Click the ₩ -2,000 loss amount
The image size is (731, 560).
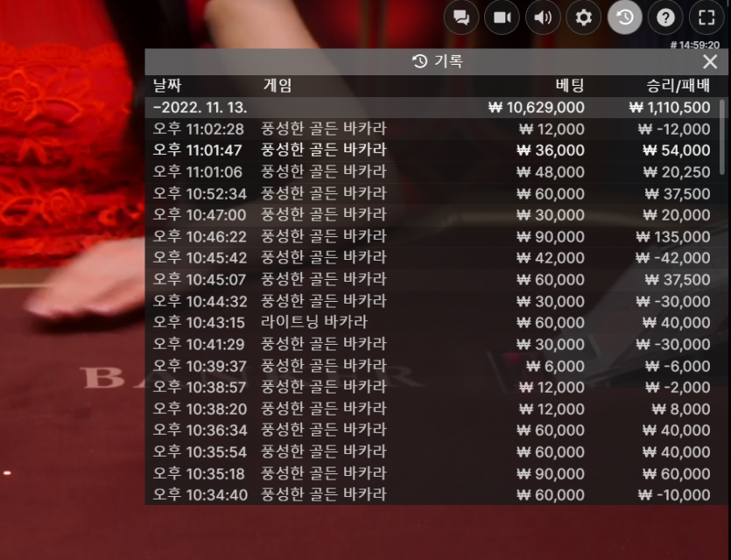[x=678, y=387]
